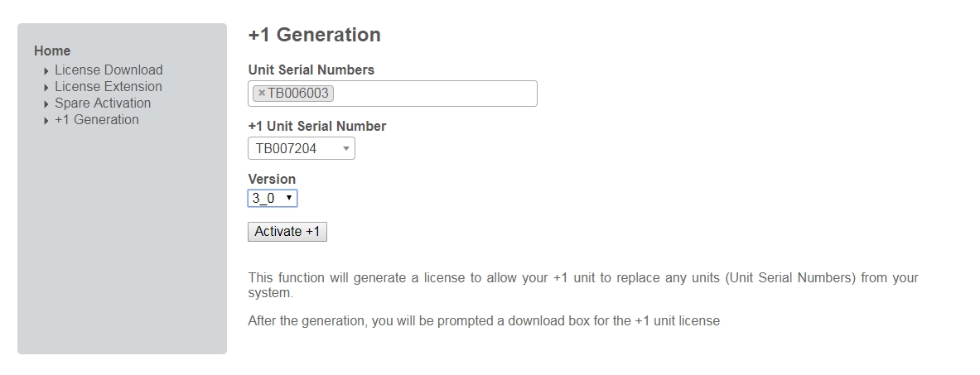Click the arrow bullet beside License Download
980x375 pixels.
pyautogui.click(x=46, y=71)
